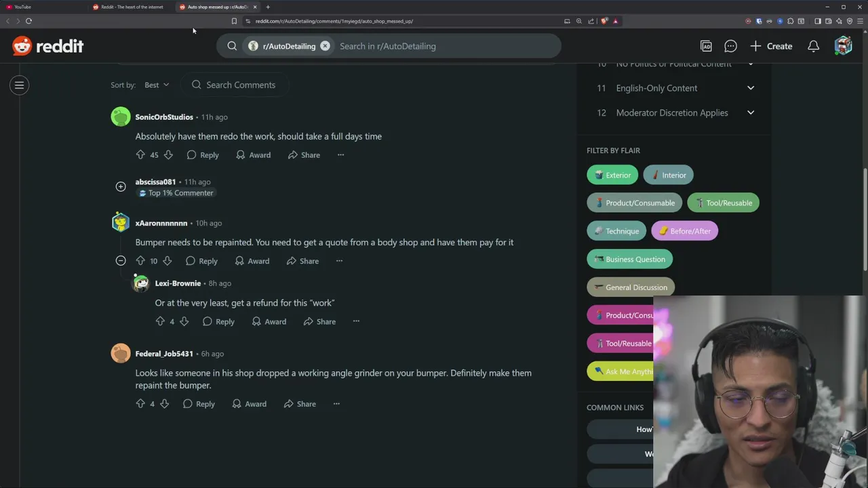Open Lexi-Brownie user profile

(178, 283)
